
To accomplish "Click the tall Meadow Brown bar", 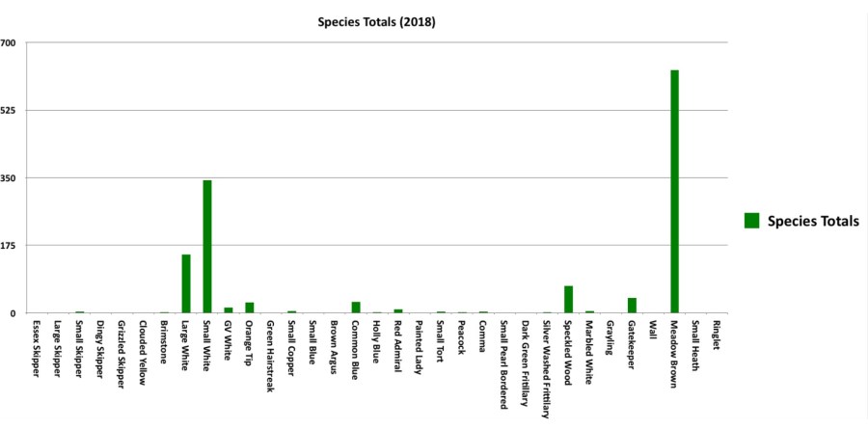I will point(674,192).
